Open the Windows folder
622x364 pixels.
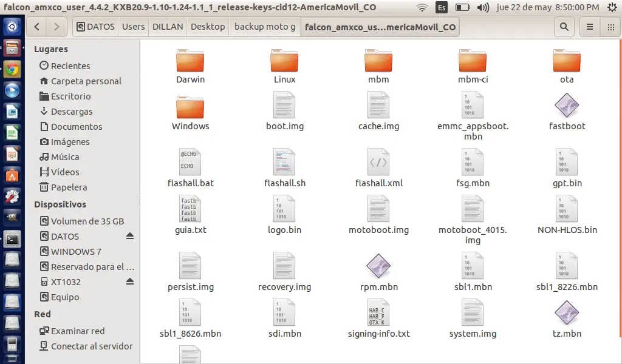[x=190, y=113]
